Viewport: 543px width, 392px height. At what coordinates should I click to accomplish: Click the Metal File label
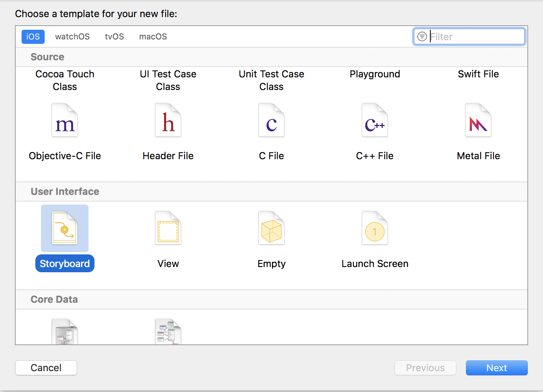point(478,156)
